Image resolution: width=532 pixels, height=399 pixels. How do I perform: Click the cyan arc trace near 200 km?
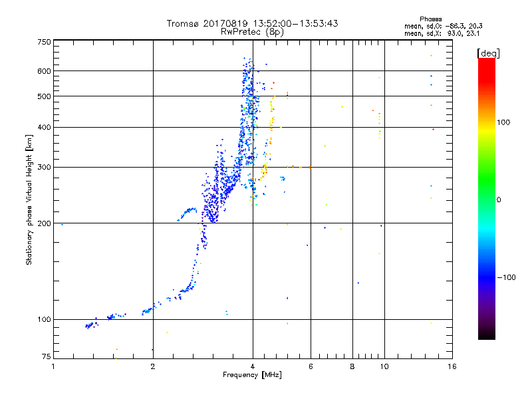[x=187, y=213]
